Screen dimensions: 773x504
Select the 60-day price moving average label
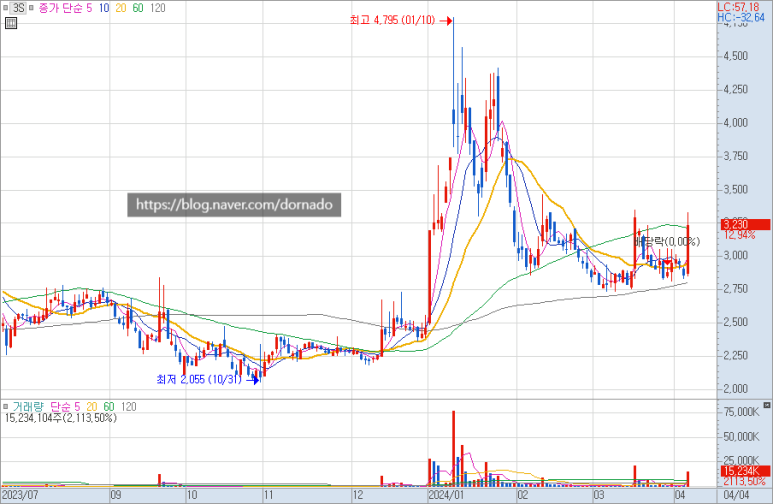(x=138, y=8)
